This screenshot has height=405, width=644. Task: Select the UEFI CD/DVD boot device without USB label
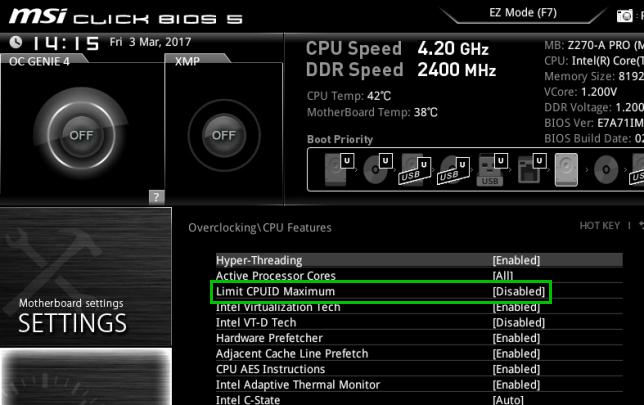click(377, 170)
